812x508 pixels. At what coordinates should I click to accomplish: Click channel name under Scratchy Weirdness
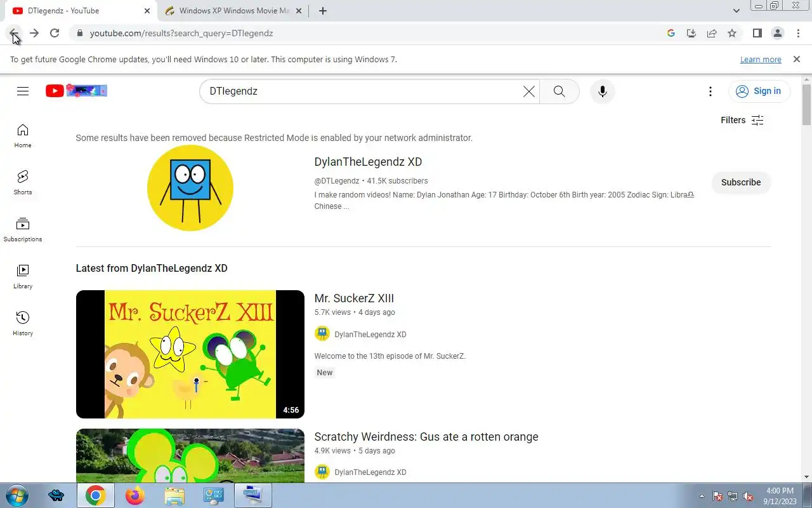coord(370,472)
